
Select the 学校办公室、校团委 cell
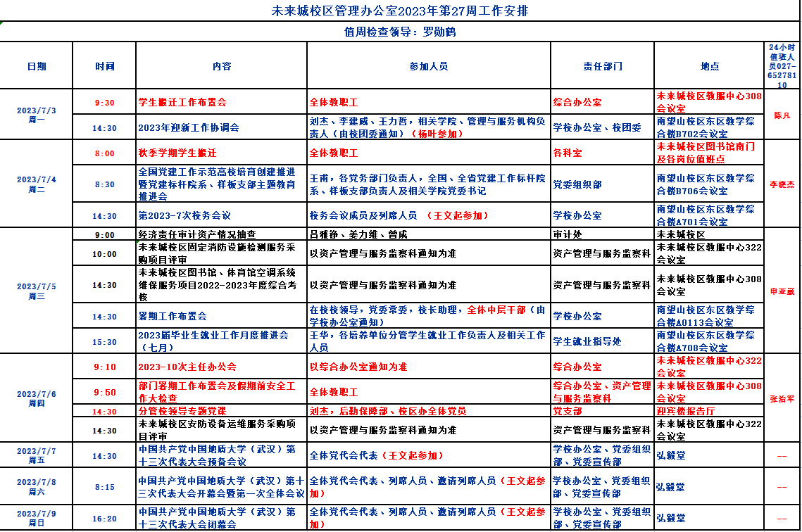click(x=603, y=127)
